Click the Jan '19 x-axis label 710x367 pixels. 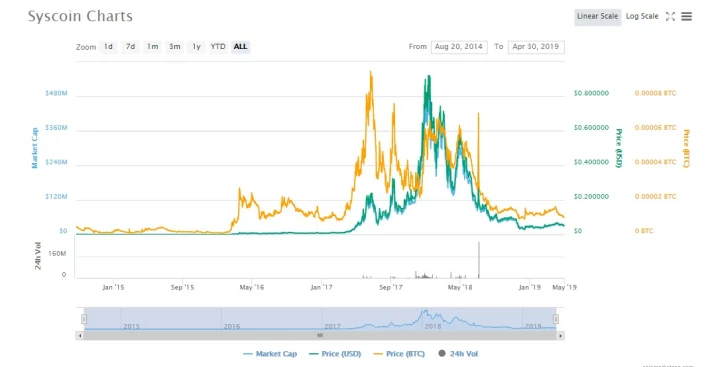(x=529, y=287)
